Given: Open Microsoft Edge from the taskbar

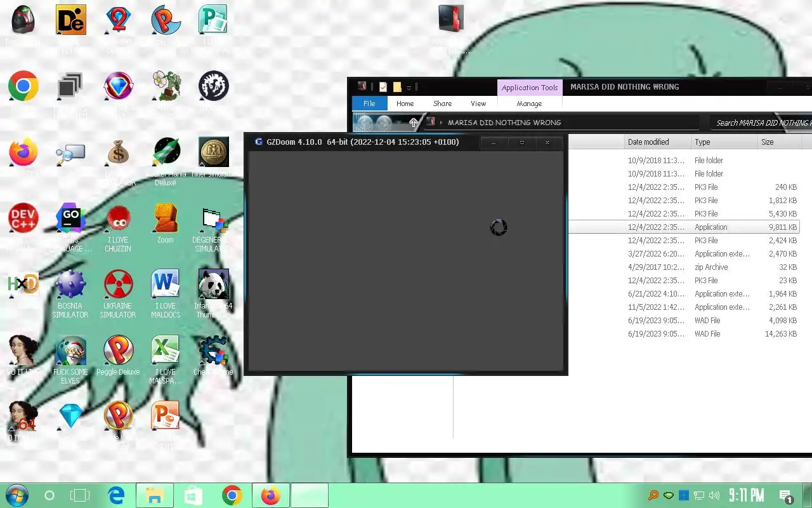Looking at the screenshot, I should click(116, 495).
